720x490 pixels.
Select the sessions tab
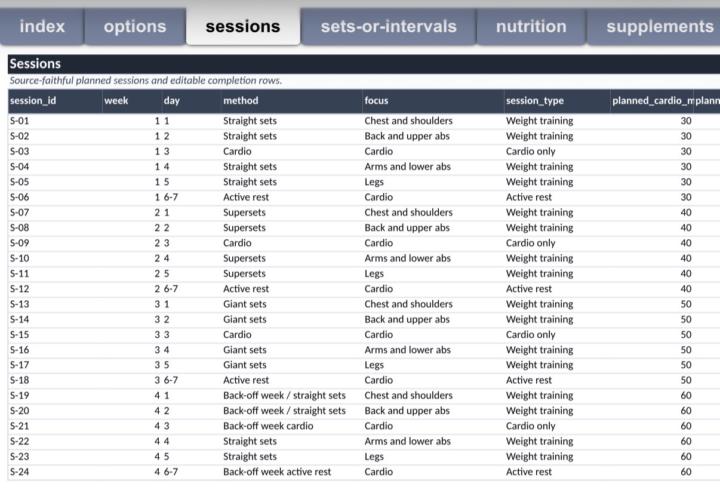pos(243,27)
